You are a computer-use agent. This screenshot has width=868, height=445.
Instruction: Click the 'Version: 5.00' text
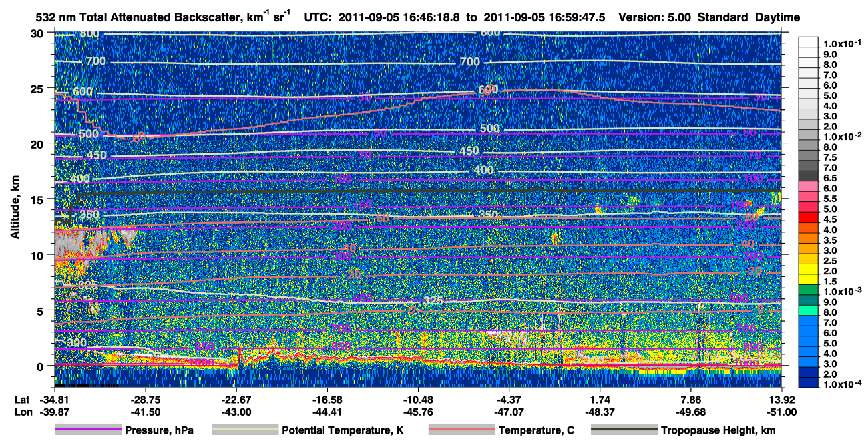(x=656, y=17)
